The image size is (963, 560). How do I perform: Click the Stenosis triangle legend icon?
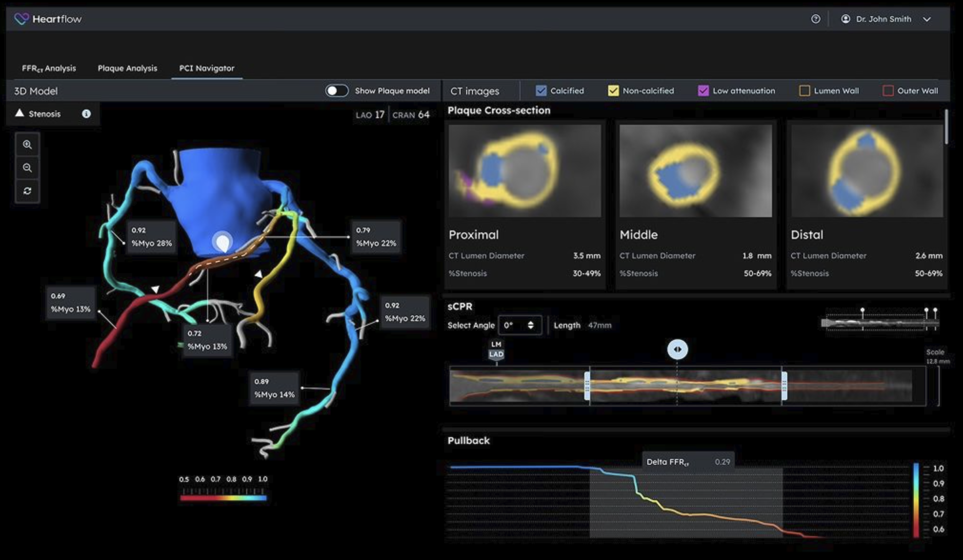pos(20,113)
